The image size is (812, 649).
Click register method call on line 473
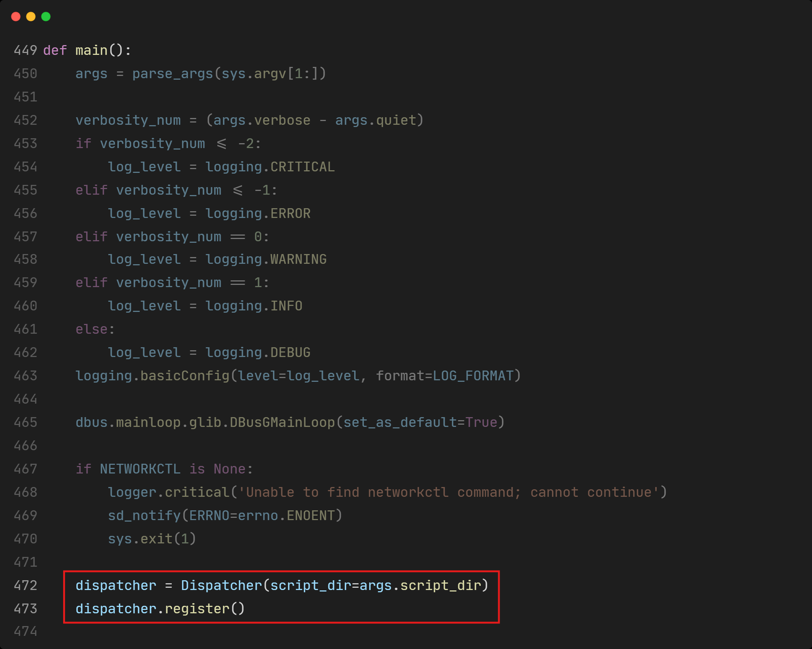197,609
